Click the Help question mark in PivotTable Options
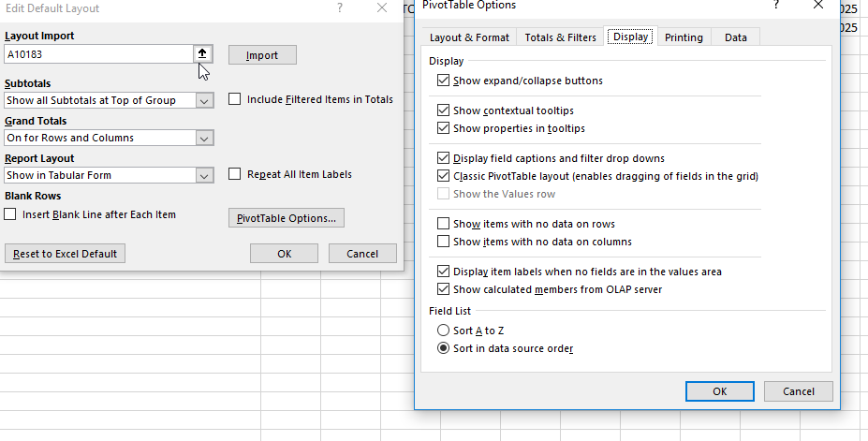The image size is (868, 441). click(776, 6)
